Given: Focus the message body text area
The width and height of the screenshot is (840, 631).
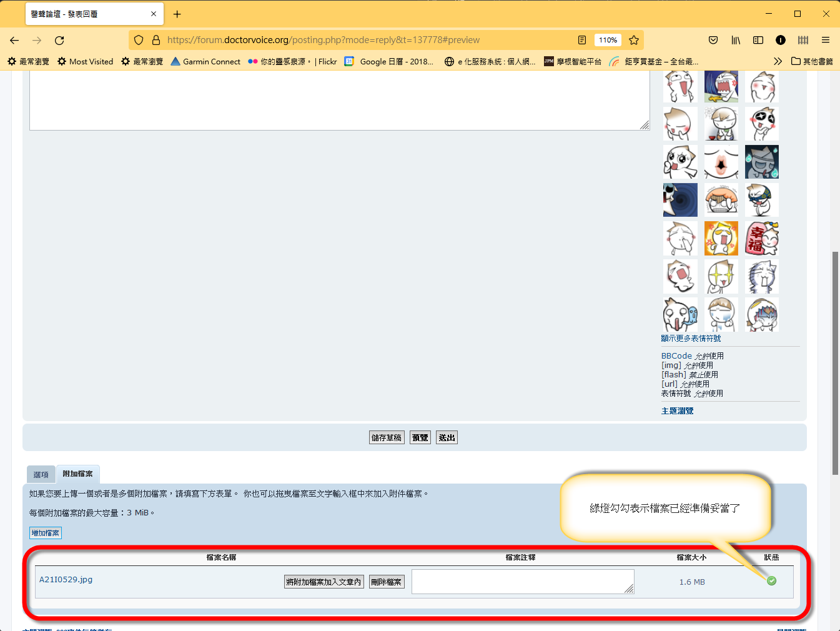Looking at the screenshot, I should 340,100.
